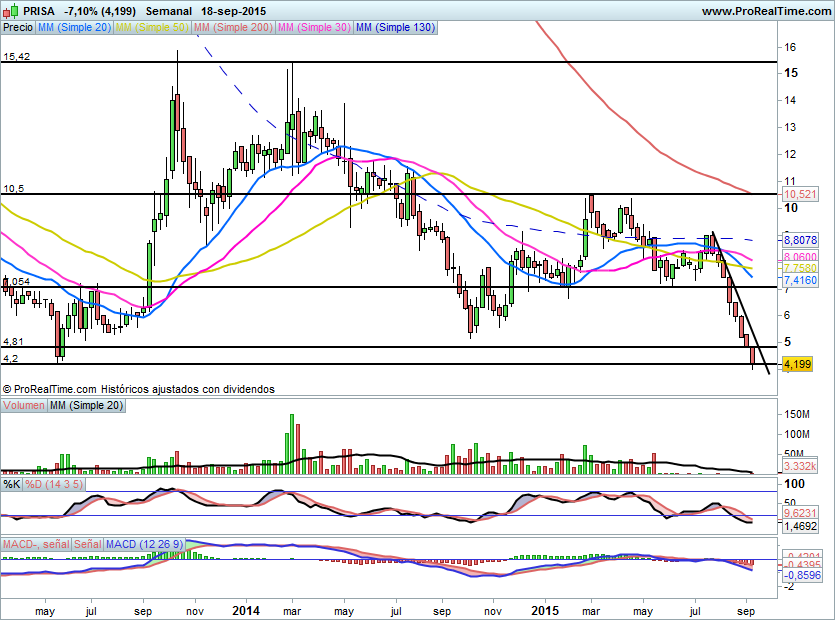Screen dimensions: 835x620
Task: Click the 14 price axis value
Action: (790, 100)
